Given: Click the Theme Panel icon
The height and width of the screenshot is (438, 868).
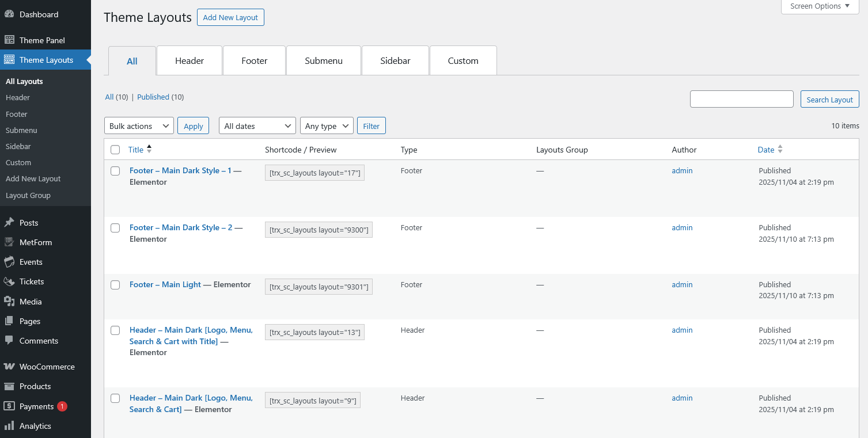Looking at the screenshot, I should click(x=9, y=40).
